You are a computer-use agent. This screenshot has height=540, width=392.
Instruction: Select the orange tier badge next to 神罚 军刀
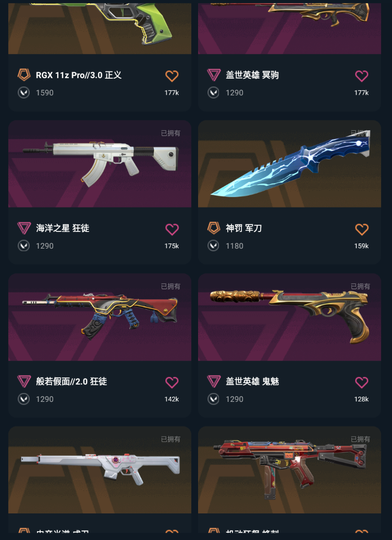[214, 228]
